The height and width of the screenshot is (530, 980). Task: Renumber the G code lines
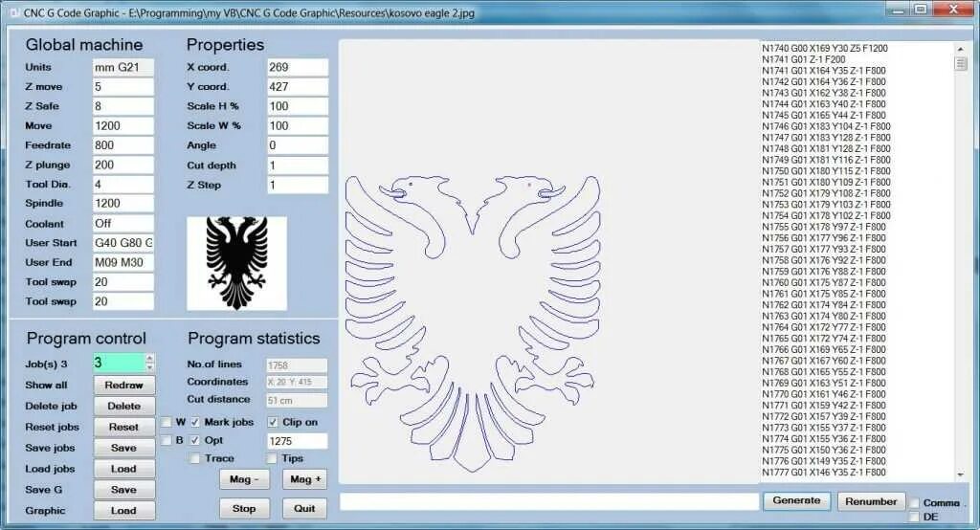click(x=871, y=501)
